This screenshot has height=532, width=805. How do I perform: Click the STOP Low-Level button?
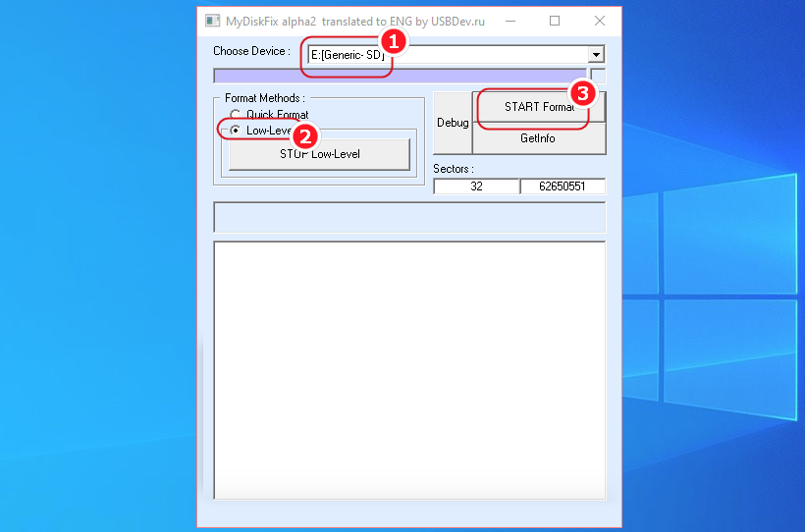click(319, 154)
